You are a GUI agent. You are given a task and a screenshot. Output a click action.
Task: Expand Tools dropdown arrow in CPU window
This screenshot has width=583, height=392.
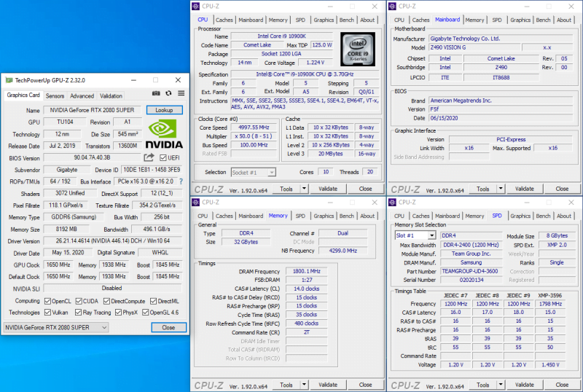coord(304,189)
